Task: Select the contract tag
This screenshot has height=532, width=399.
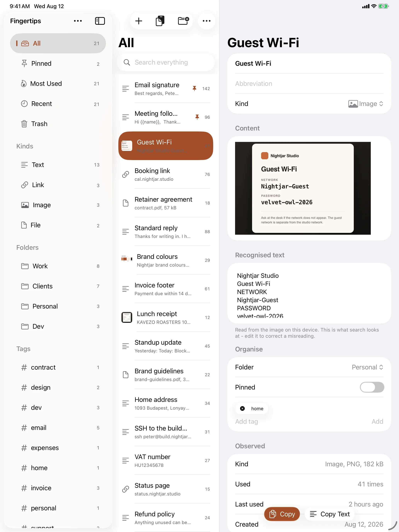Action: (58, 367)
